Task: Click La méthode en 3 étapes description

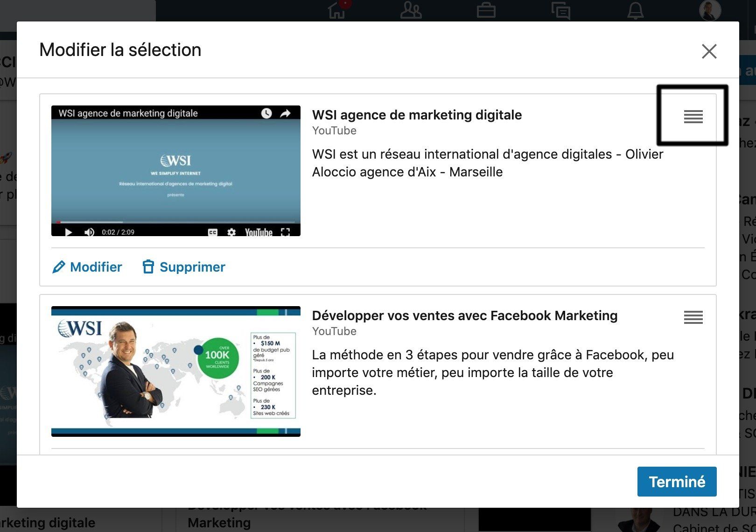Action: 493,372
